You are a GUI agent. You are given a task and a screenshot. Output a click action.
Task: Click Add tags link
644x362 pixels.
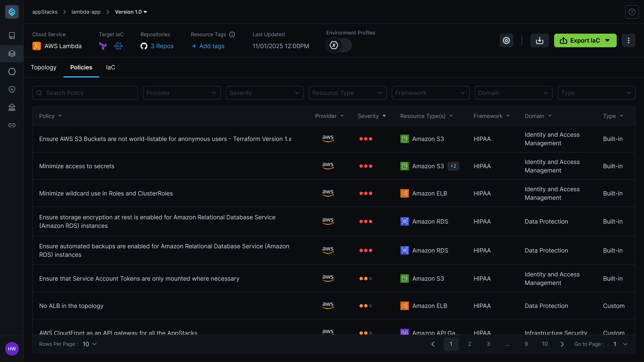click(208, 46)
